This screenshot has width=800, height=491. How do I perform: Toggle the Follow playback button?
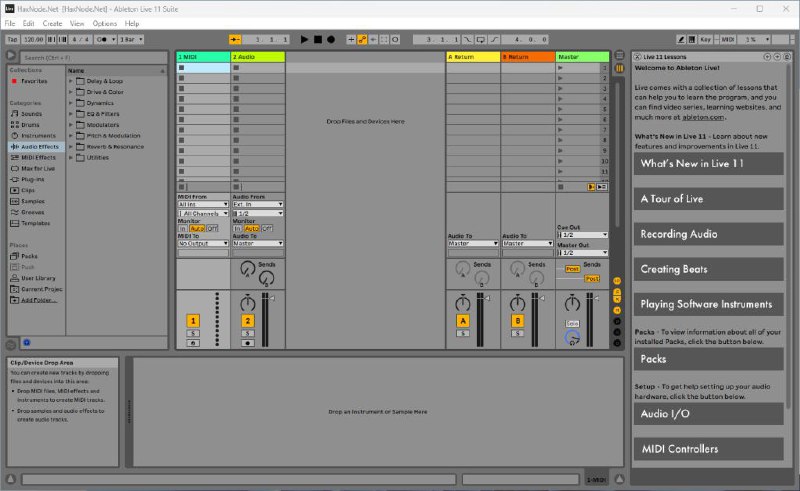pos(235,39)
